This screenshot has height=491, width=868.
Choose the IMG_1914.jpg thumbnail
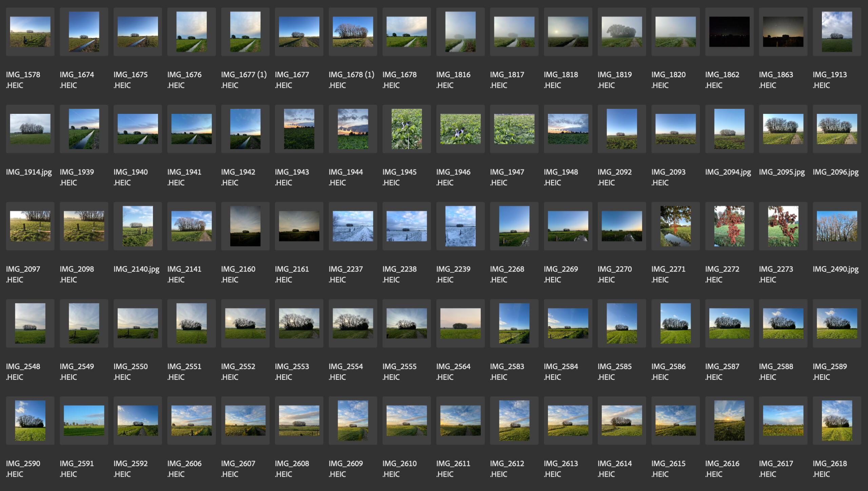(x=30, y=129)
